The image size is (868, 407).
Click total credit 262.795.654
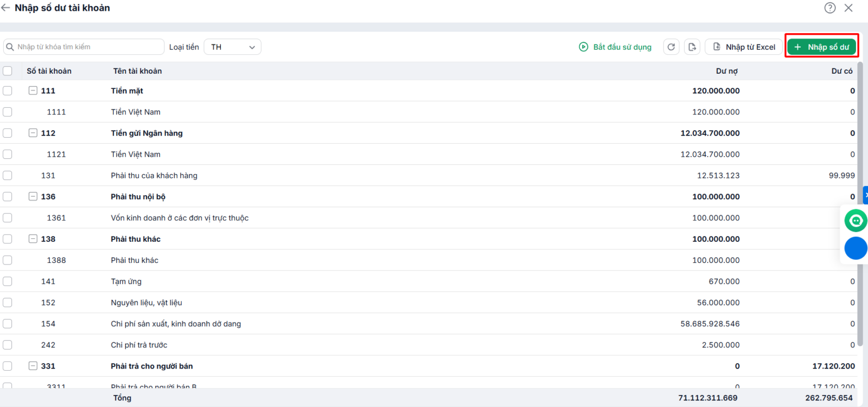tap(829, 398)
